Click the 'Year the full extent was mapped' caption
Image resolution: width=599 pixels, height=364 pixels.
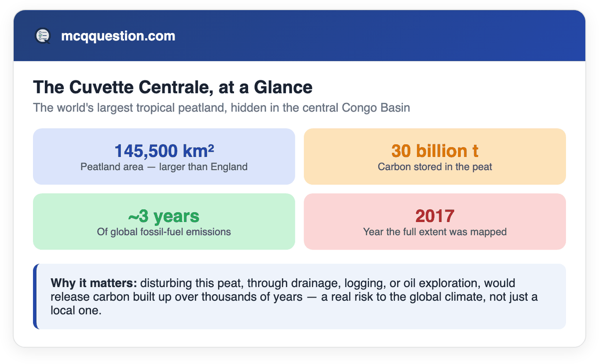[x=434, y=232]
